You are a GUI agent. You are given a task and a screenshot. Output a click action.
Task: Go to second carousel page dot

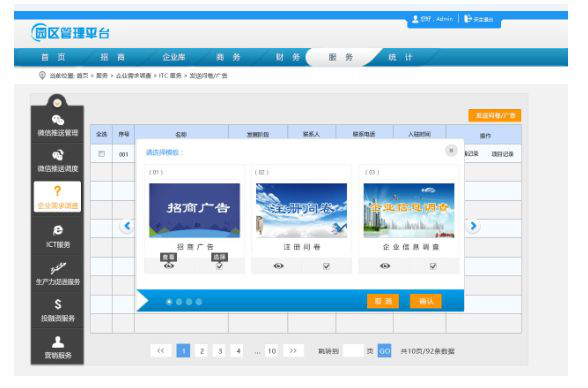179,301
